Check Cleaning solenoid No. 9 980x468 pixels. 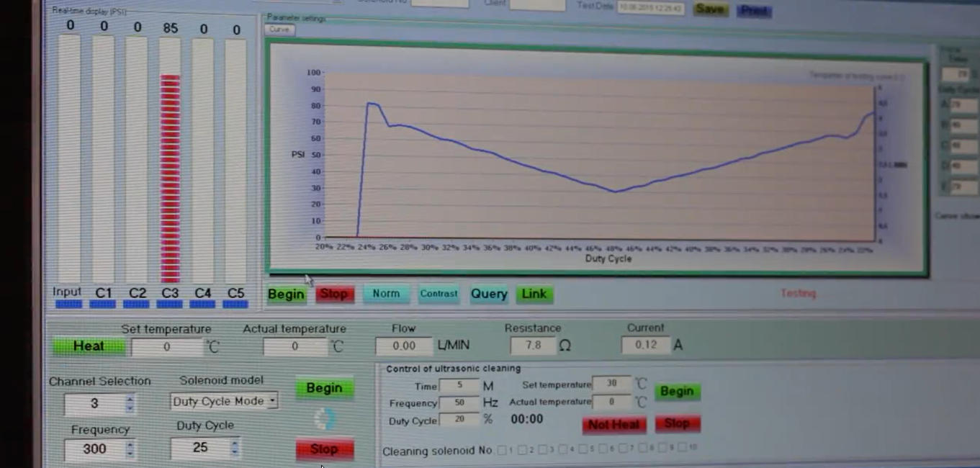click(x=663, y=448)
